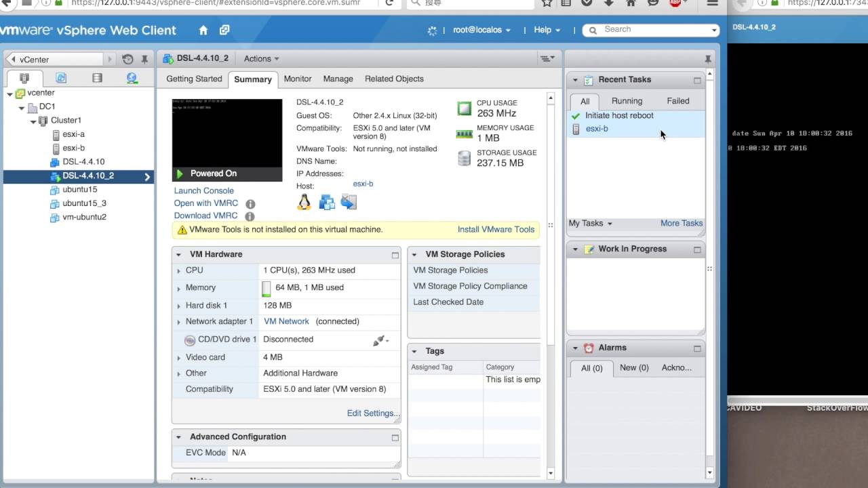The height and width of the screenshot is (488, 868).
Task: Click the VM console thumbnail
Action: [x=227, y=134]
